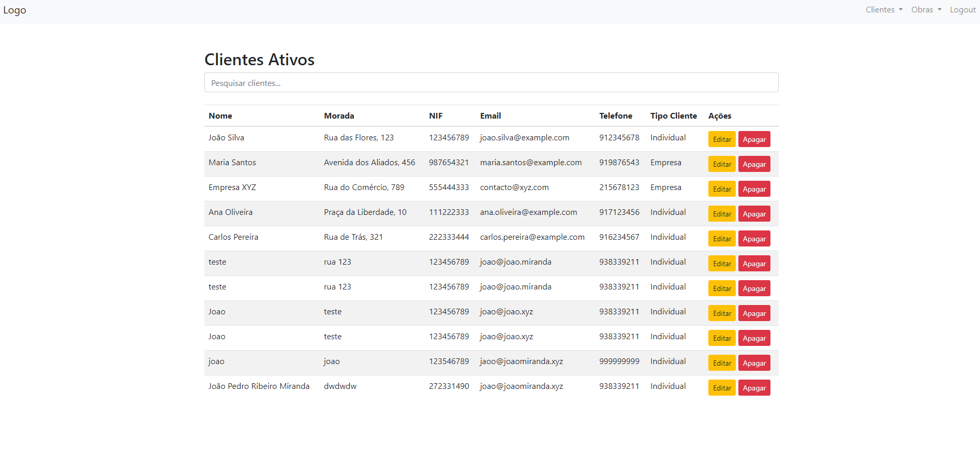Click phone number 999999999
The image size is (980, 464).
coord(619,361)
